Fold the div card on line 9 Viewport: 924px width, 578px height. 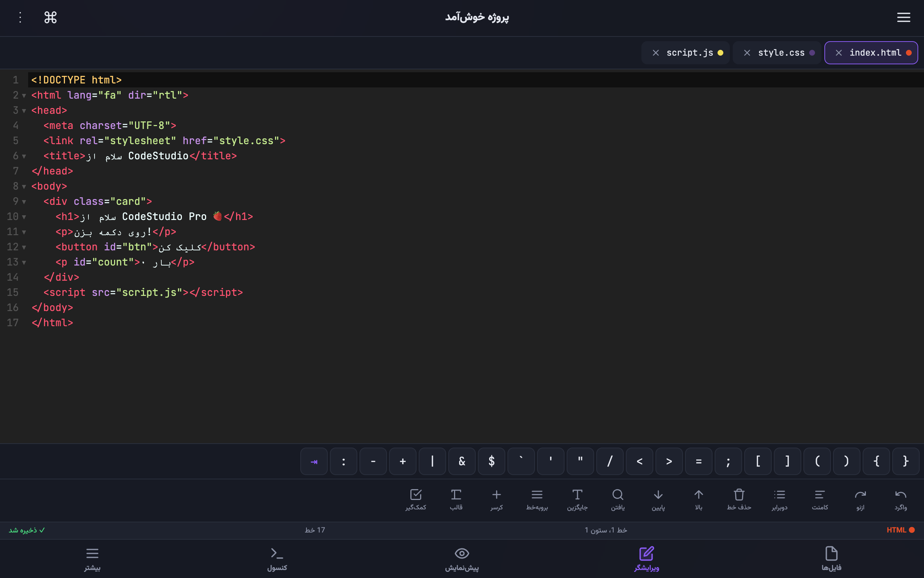tap(24, 202)
